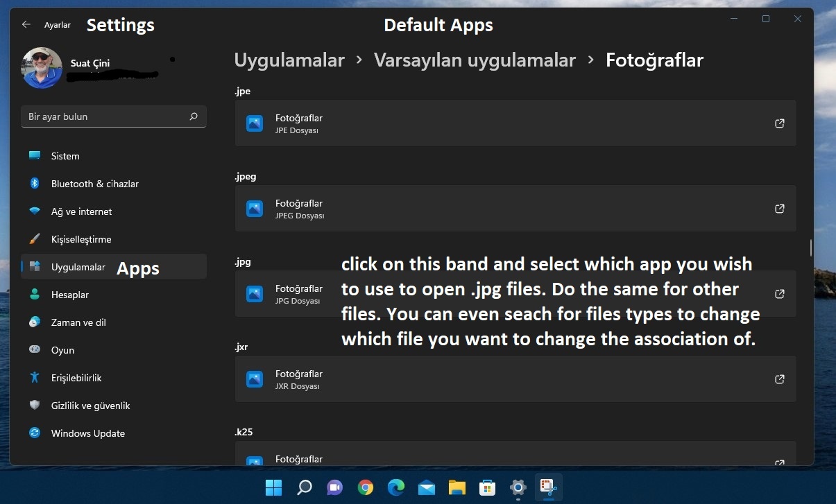The width and height of the screenshot is (836, 504).
Task: Open Bluetooth & cihazlar category
Action: pos(114,184)
